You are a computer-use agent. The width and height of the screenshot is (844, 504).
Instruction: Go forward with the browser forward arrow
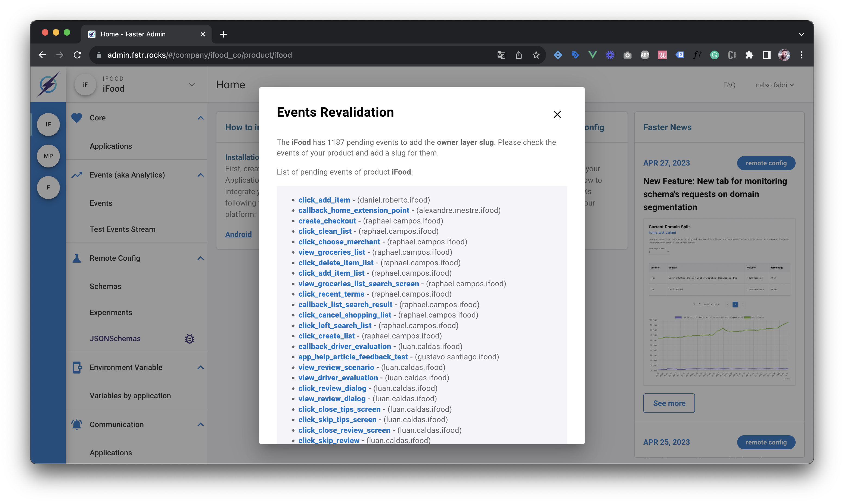point(60,55)
